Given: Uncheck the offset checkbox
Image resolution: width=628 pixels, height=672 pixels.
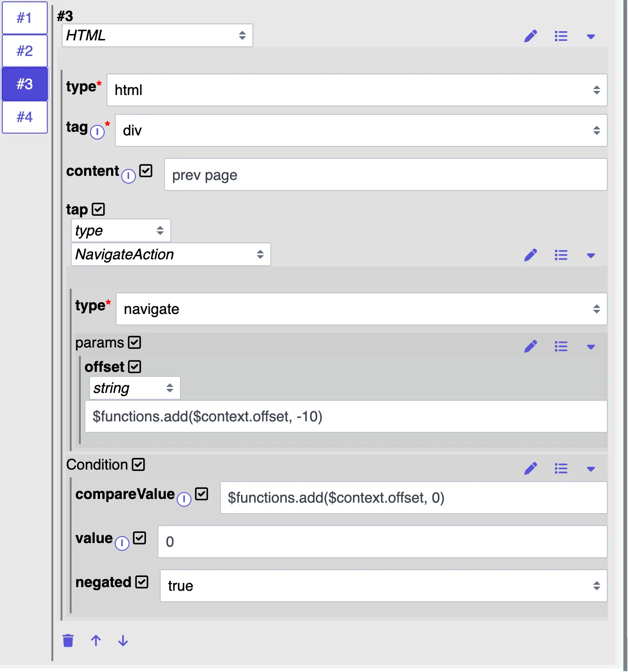Looking at the screenshot, I should (x=135, y=367).
